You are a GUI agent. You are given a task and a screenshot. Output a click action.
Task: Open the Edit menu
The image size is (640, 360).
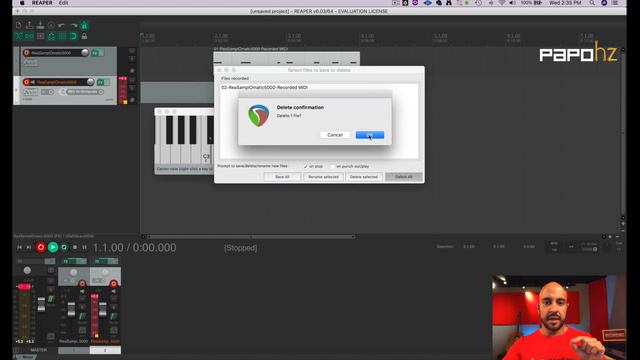tap(63, 3)
